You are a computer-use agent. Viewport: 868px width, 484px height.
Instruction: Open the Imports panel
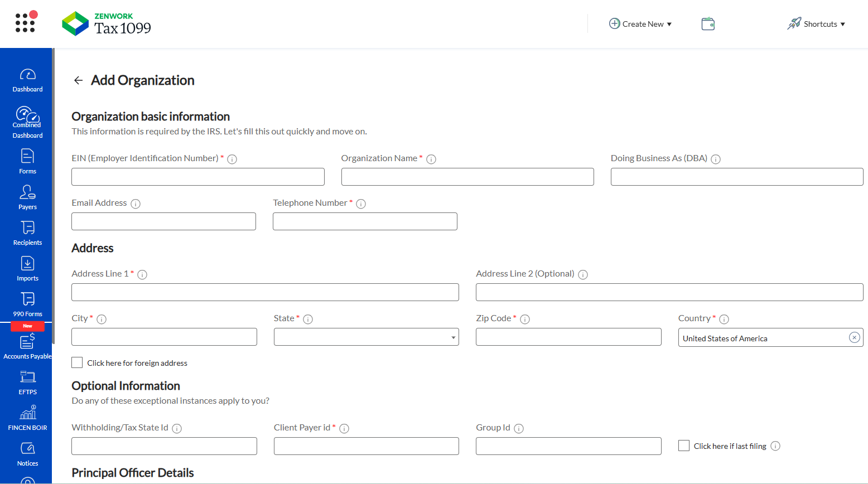[x=27, y=268]
